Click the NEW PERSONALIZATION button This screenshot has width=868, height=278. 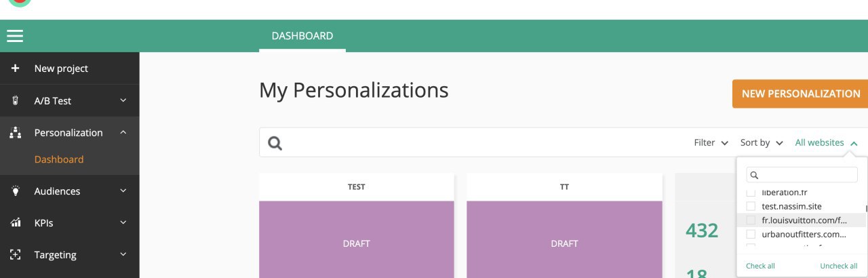tap(800, 94)
